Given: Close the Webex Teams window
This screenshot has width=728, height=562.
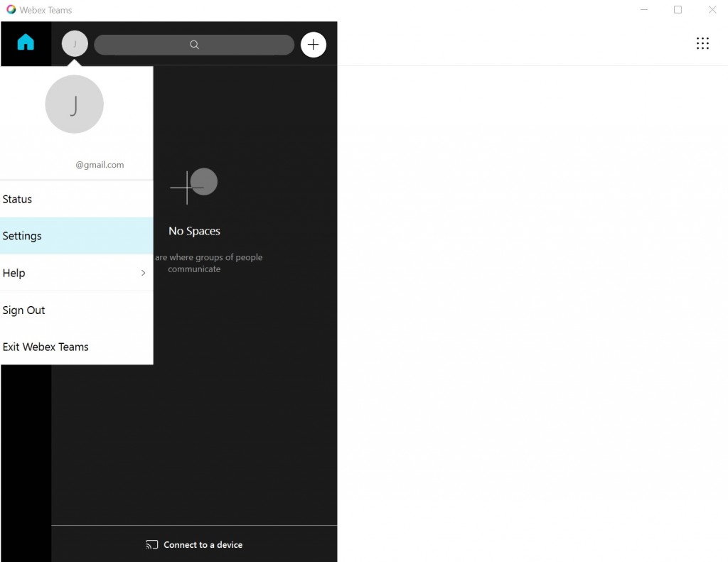Looking at the screenshot, I should 712,10.
